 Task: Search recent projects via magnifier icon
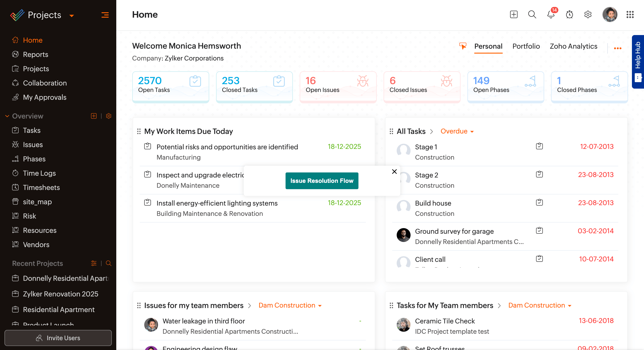[x=108, y=263]
